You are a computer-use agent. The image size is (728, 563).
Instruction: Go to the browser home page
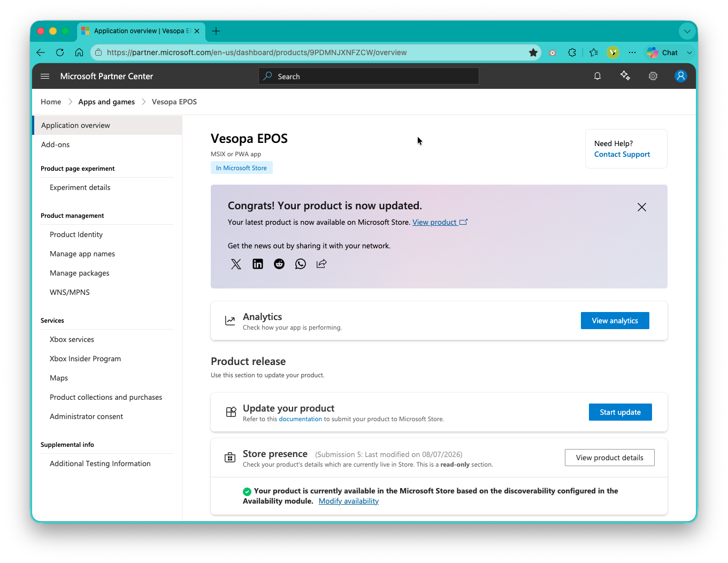(x=79, y=52)
